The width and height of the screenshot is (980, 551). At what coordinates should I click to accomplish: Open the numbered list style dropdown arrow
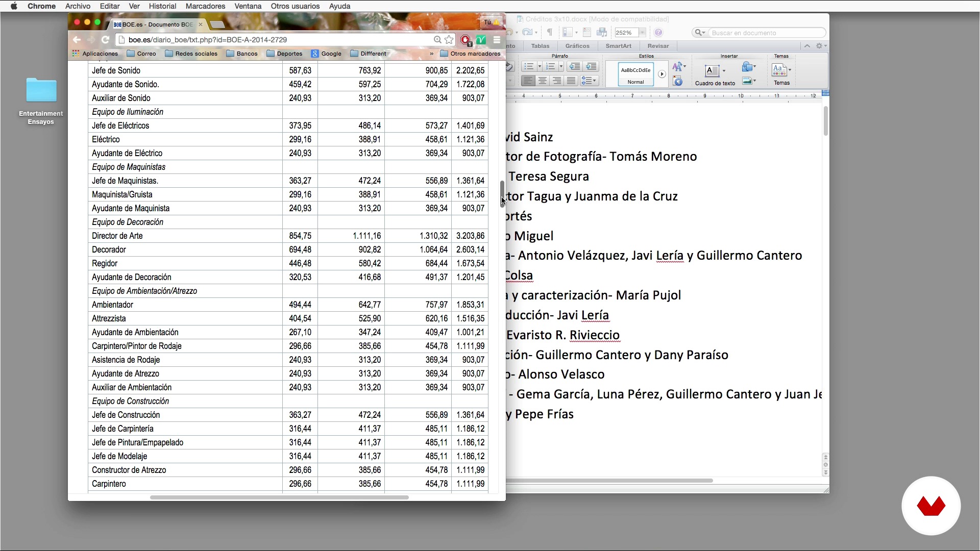point(561,66)
